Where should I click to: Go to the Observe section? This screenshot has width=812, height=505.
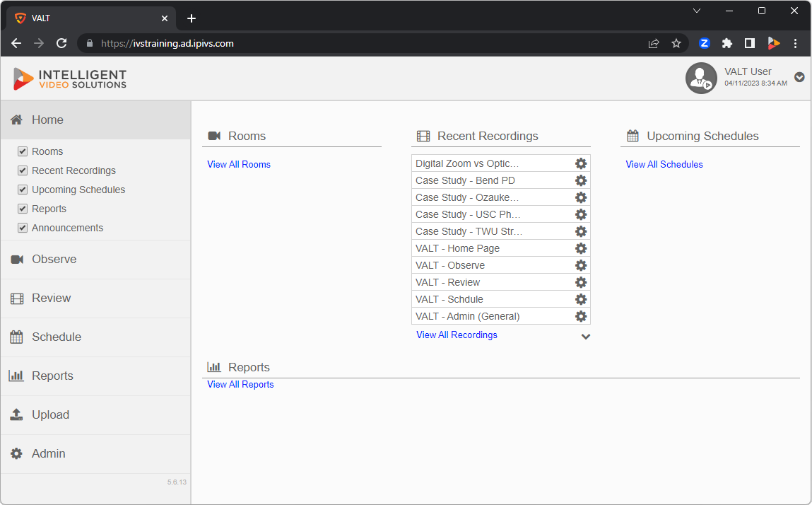pyautogui.click(x=95, y=260)
